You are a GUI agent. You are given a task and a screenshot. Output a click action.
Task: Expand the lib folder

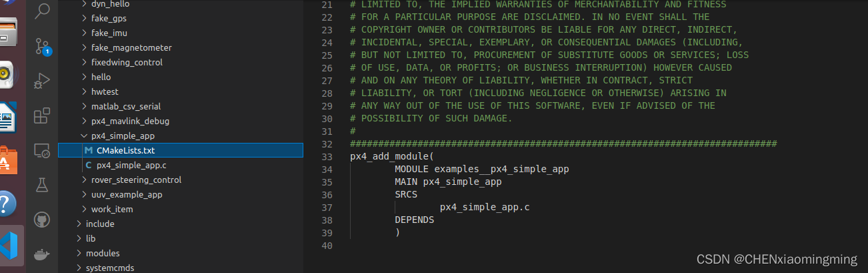tap(181, 238)
